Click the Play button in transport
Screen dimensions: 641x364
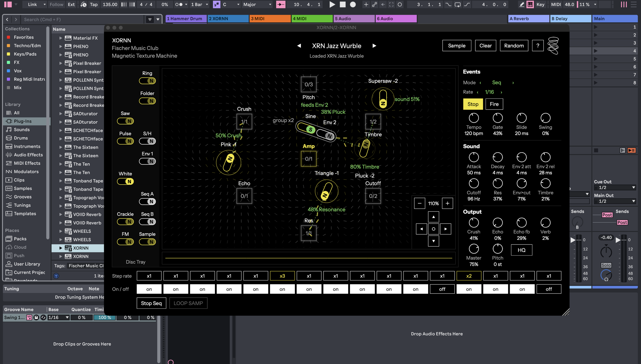tap(332, 4)
